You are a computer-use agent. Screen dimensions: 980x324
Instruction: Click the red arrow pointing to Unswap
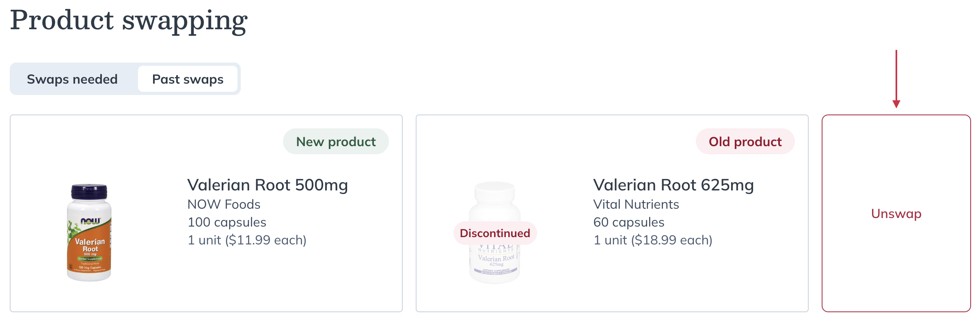click(896, 79)
